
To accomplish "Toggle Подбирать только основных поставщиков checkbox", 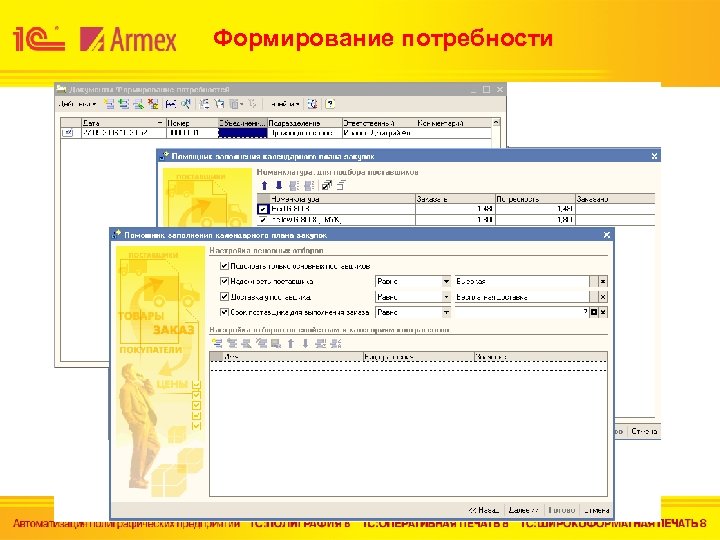I will (x=224, y=266).
